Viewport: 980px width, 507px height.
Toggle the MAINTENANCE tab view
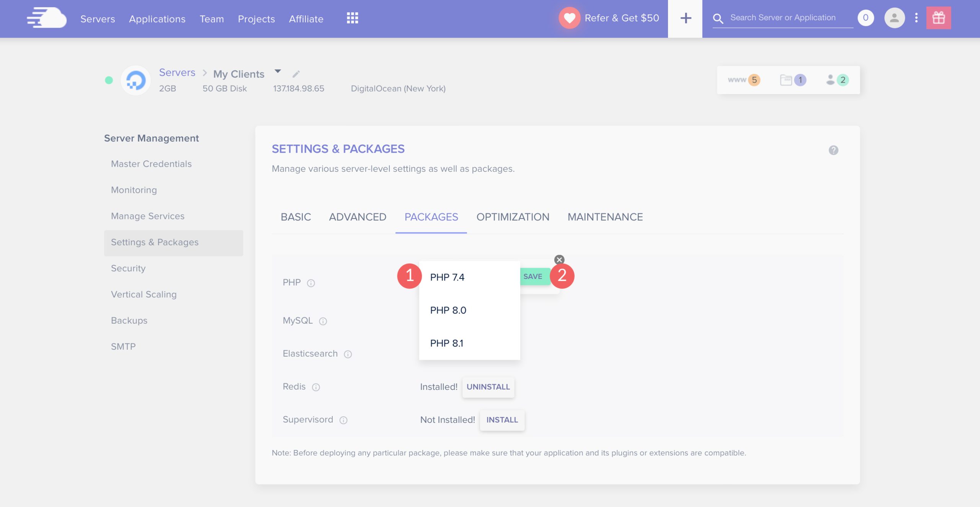coord(605,217)
